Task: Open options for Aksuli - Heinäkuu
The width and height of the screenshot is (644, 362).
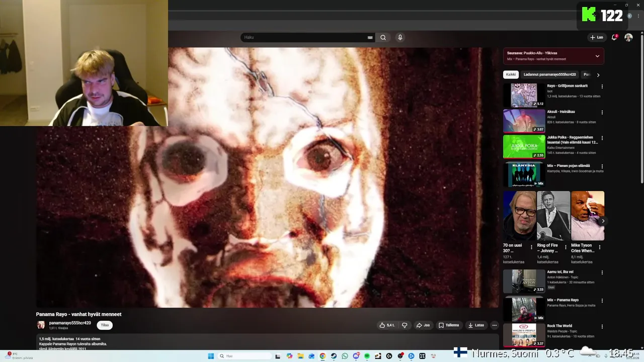Action: pos(602,112)
